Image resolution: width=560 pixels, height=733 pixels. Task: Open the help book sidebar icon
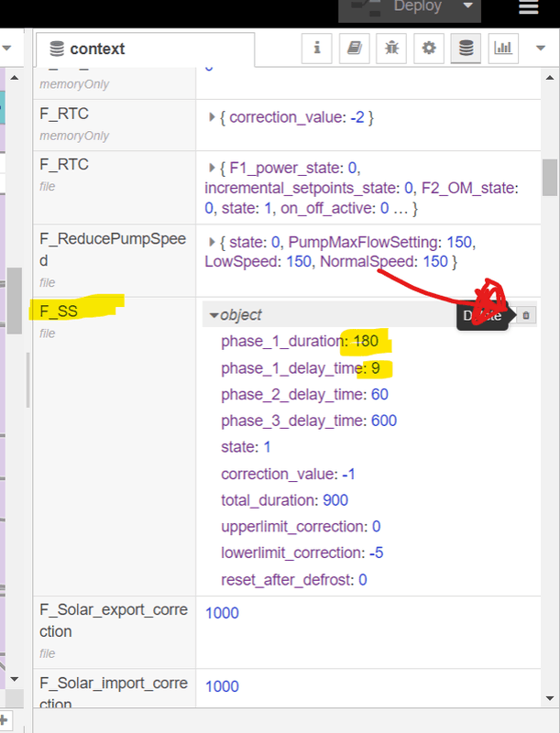(355, 49)
